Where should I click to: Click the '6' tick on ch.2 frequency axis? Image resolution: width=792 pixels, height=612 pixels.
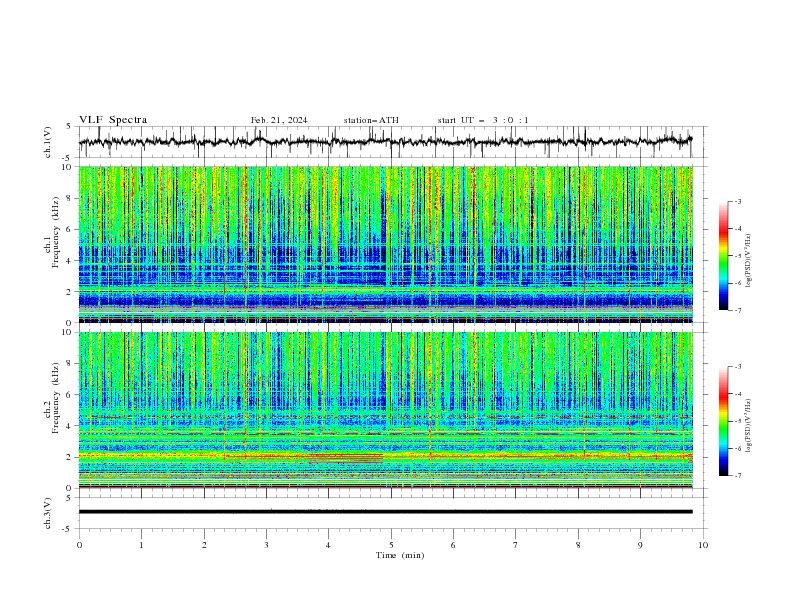(x=70, y=395)
